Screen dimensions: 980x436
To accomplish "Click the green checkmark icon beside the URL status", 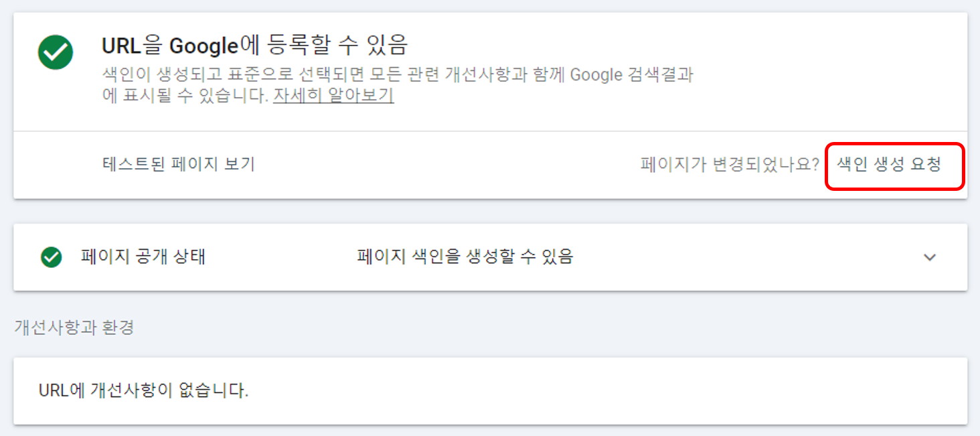I will (56, 51).
